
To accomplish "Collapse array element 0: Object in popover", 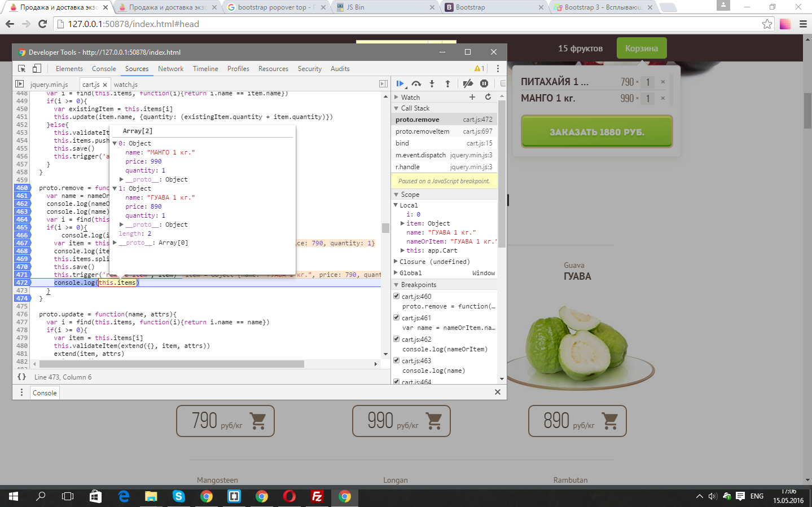I will (x=115, y=143).
